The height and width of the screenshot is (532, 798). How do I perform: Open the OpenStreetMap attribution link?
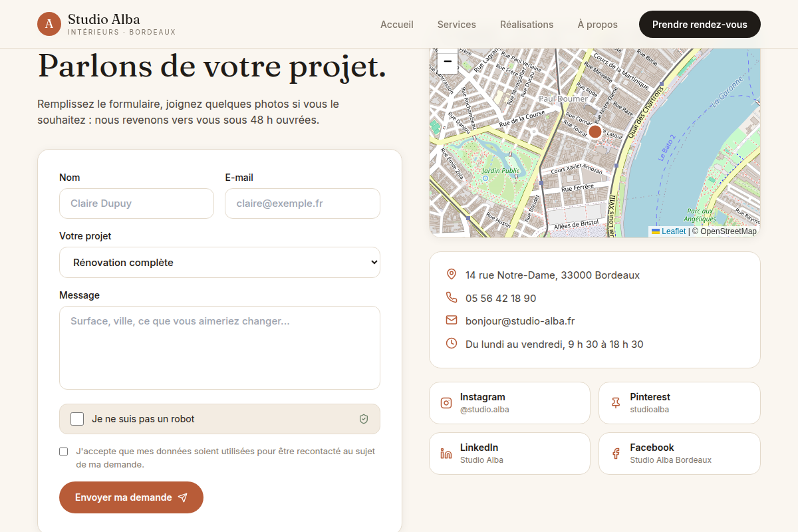click(x=728, y=231)
